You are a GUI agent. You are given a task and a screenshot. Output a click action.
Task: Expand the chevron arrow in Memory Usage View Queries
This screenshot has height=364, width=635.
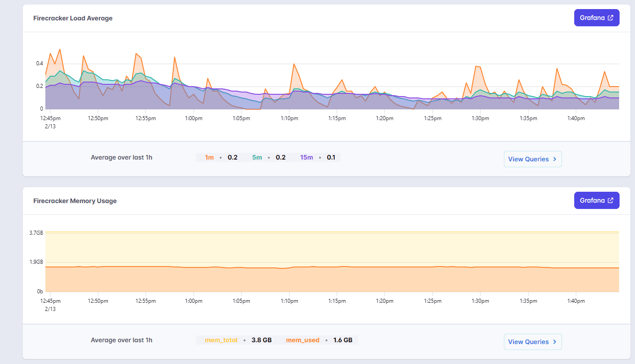click(x=555, y=342)
